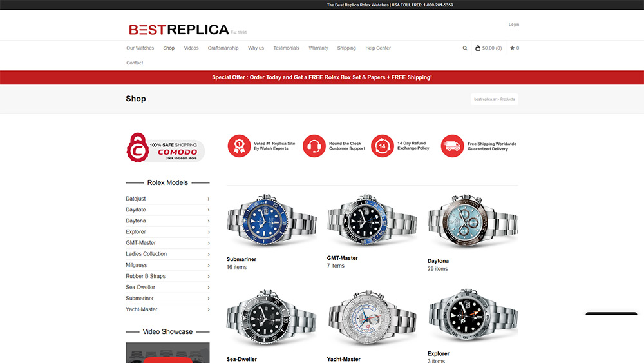
Task: Click the Free Shipping truck icon
Action: tap(452, 146)
